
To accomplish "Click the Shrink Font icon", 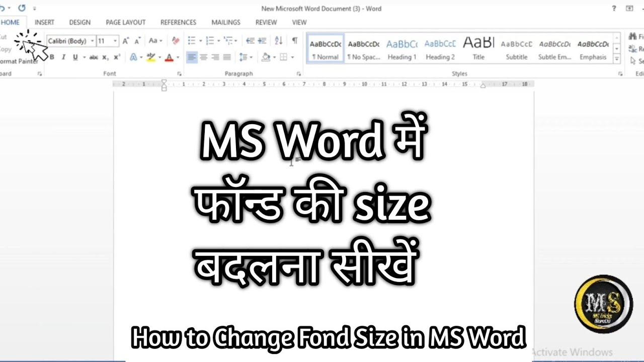I will [x=137, y=41].
